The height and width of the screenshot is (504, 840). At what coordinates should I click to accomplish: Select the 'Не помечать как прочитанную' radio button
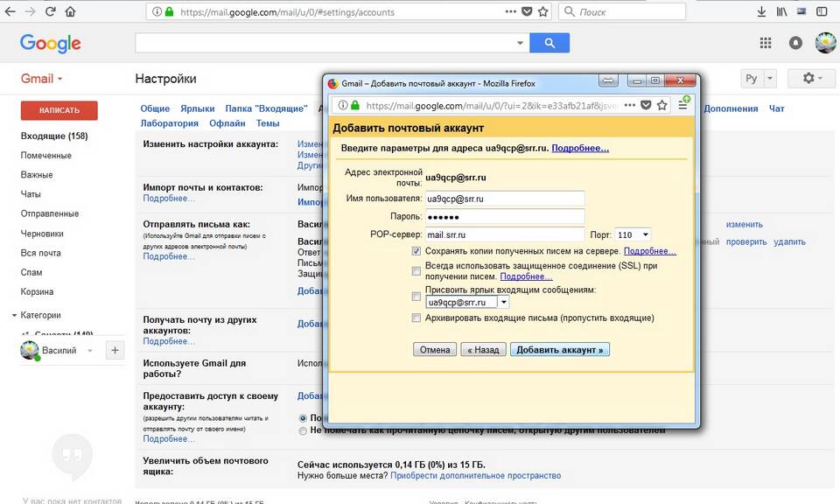pyautogui.click(x=304, y=430)
